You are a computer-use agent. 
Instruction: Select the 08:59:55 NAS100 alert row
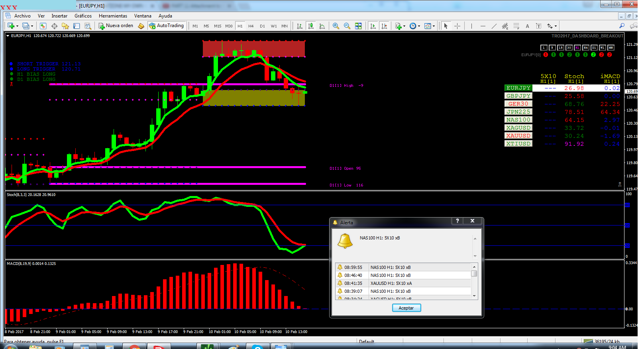coord(403,267)
